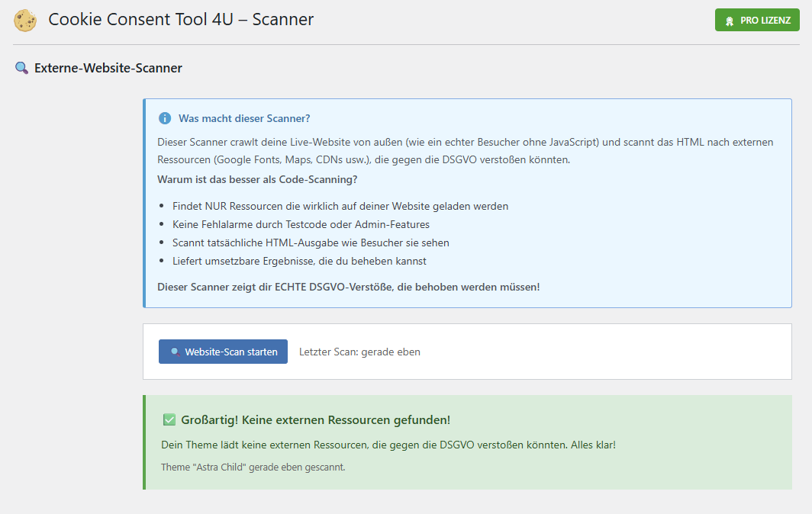Click the PRO LIZENZ button
The image size is (812, 514).
757,20
